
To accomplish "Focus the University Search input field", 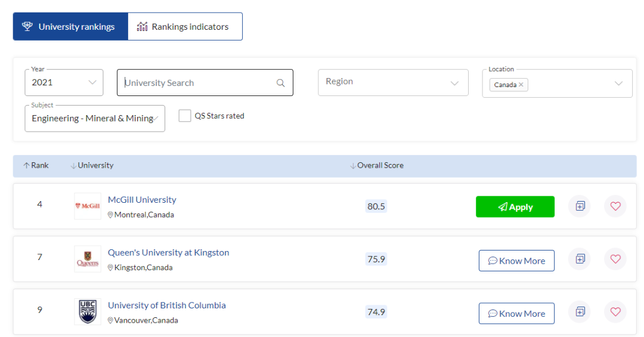I will click(x=197, y=83).
